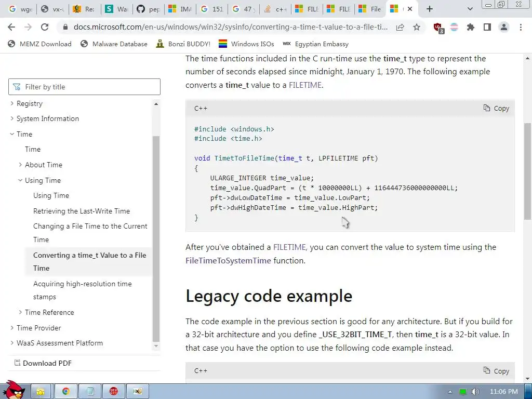Open Acquiring high-resolution time stamps page
Image resolution: width=532 pixels, height=399 pixels.
83,290
